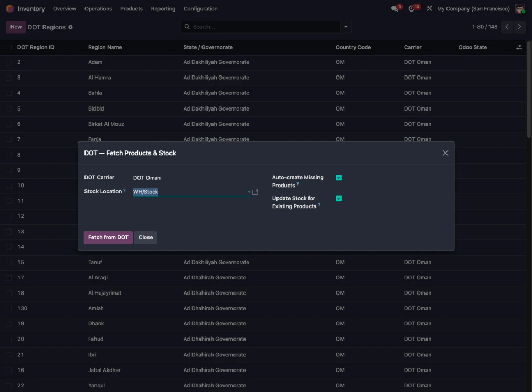Viewport: 532px width, 392px height.
Task: Open the column options icon on the list header
Action: click(518, 47)
